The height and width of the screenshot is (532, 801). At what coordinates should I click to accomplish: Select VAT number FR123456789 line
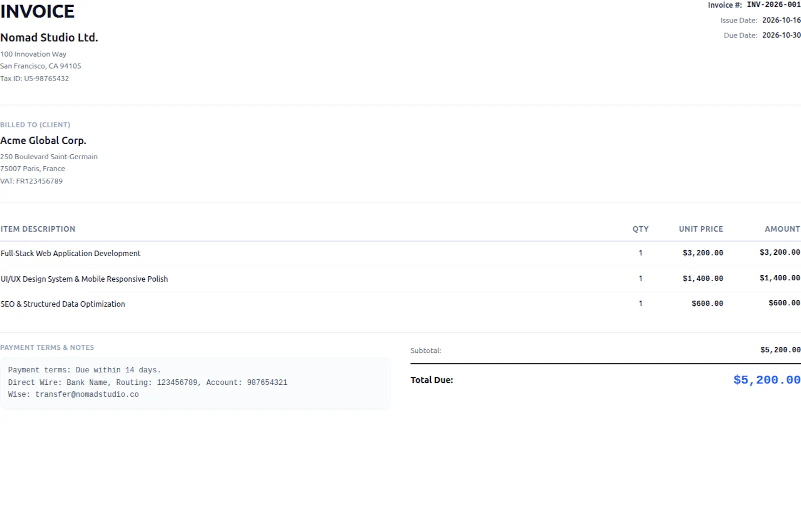tap(32, 181)
